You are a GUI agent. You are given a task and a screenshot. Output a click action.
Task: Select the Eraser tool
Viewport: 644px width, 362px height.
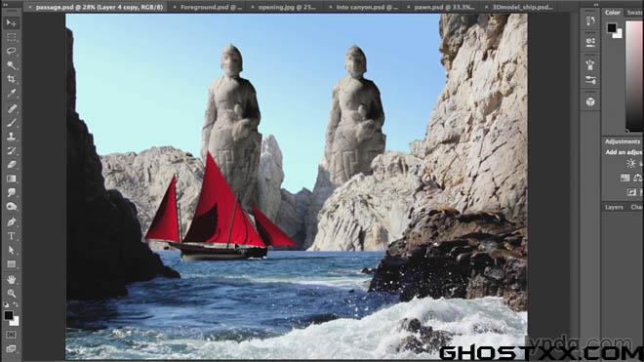tap(12, 164)
